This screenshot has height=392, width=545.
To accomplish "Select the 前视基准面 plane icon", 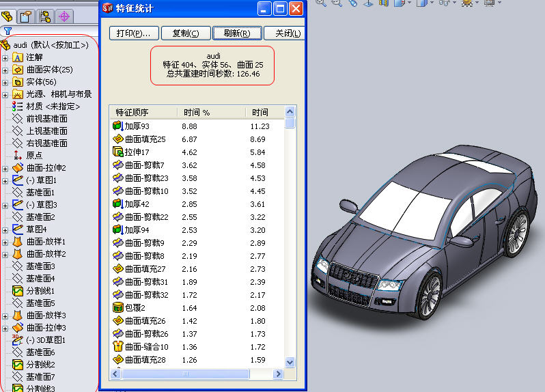I will click(x=17, y=119).
